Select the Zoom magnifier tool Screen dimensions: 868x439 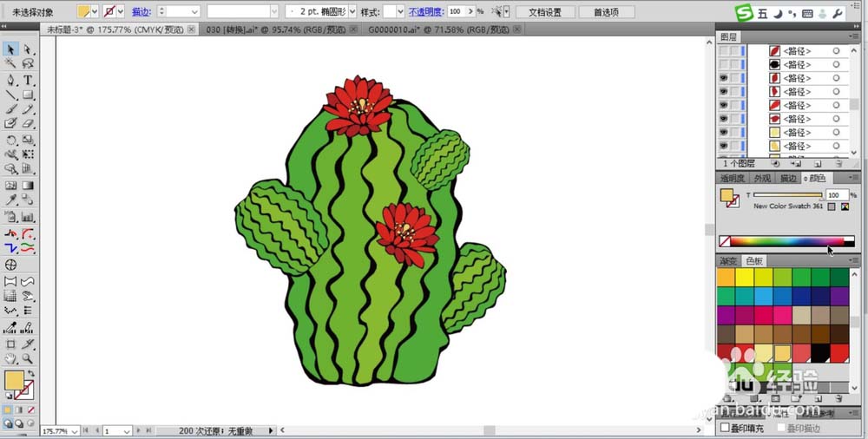(28, 358)
